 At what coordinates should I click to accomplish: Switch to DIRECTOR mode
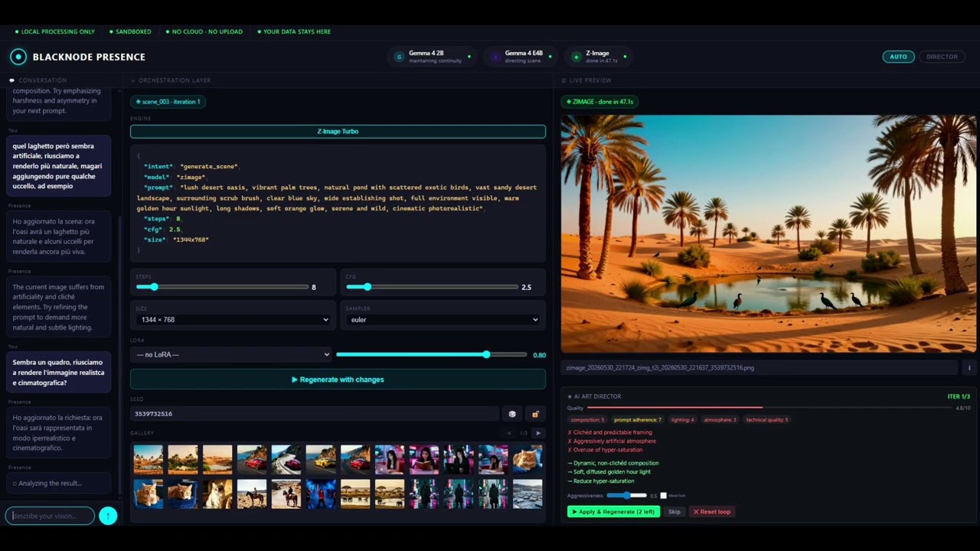942,57
